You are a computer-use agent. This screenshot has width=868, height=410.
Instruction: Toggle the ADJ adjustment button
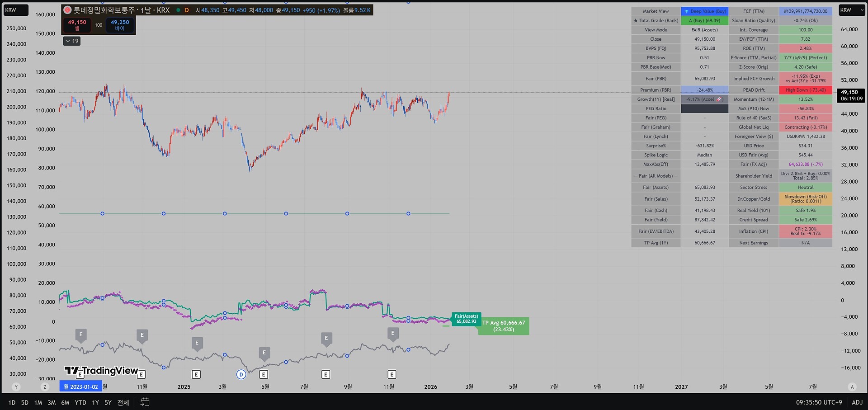tap(857, 402)
